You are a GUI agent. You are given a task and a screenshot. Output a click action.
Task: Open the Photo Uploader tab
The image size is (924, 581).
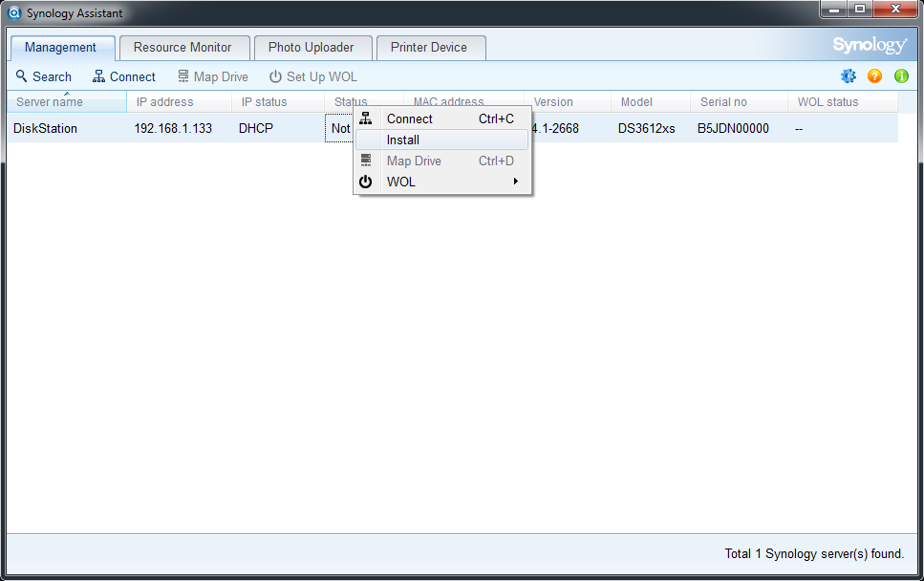click(x=311, y=47)
